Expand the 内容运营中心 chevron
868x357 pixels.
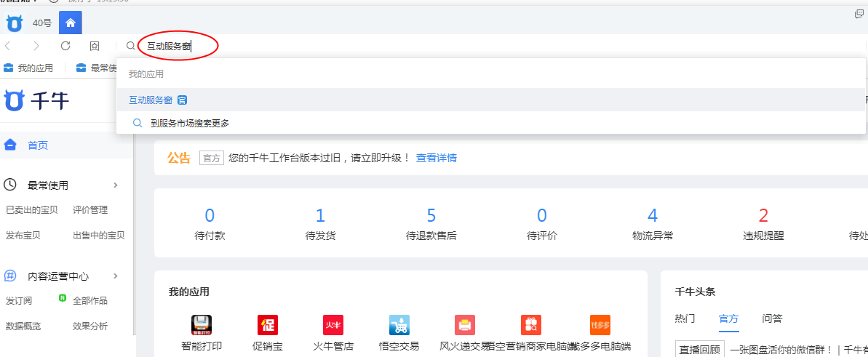coord(116,276)
